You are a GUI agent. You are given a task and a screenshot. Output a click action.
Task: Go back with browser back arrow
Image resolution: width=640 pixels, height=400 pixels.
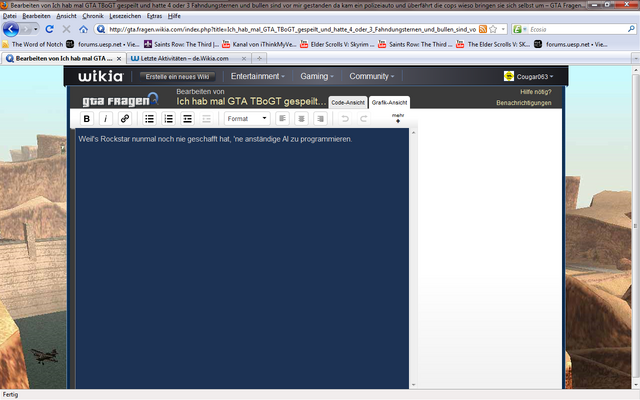point(11,29)
